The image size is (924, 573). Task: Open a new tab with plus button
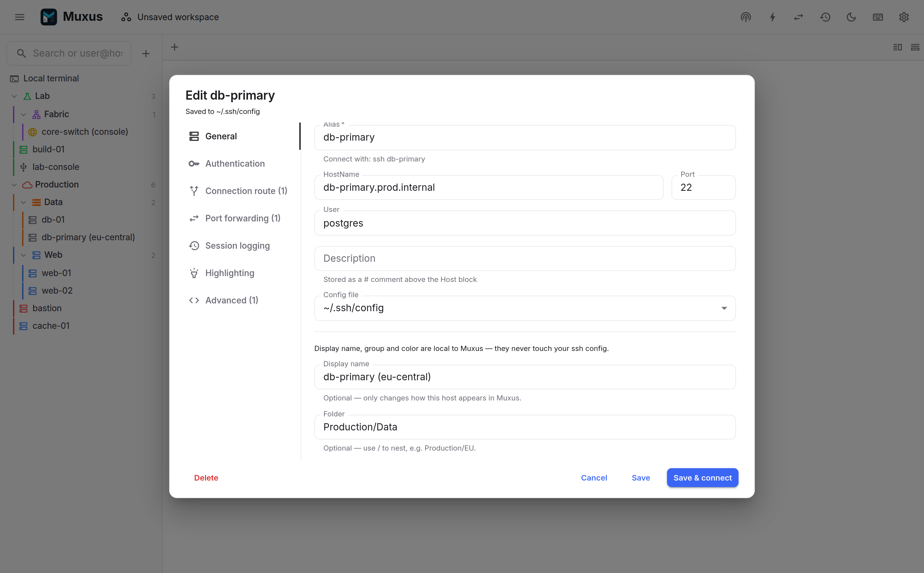pyautogui.click(x=175, y=47)
